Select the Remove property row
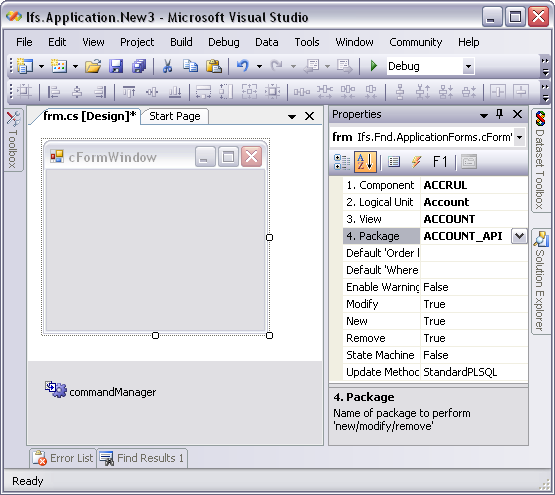Viewport: 555px width, 495px height. [x=435, y=338]
